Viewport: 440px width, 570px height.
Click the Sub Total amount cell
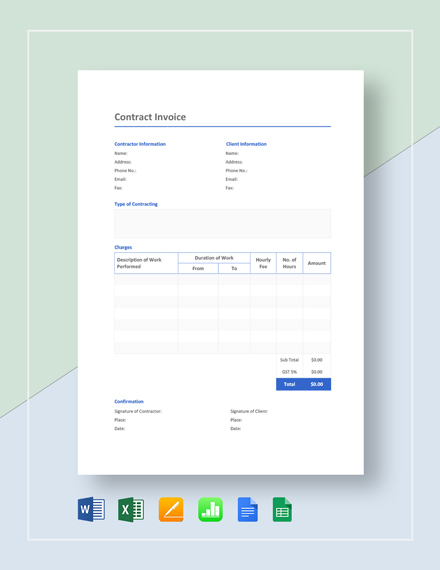tap(317, 360)
